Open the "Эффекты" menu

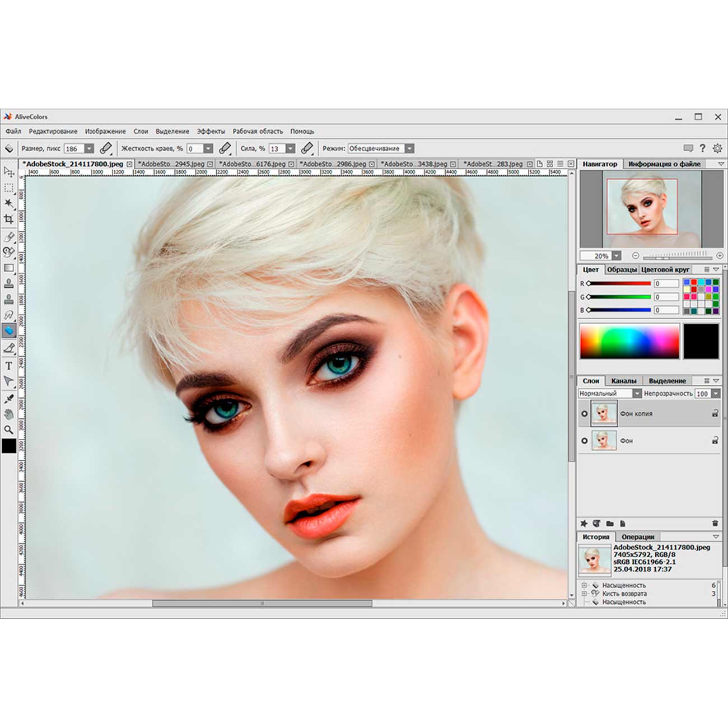click(211, 131)
